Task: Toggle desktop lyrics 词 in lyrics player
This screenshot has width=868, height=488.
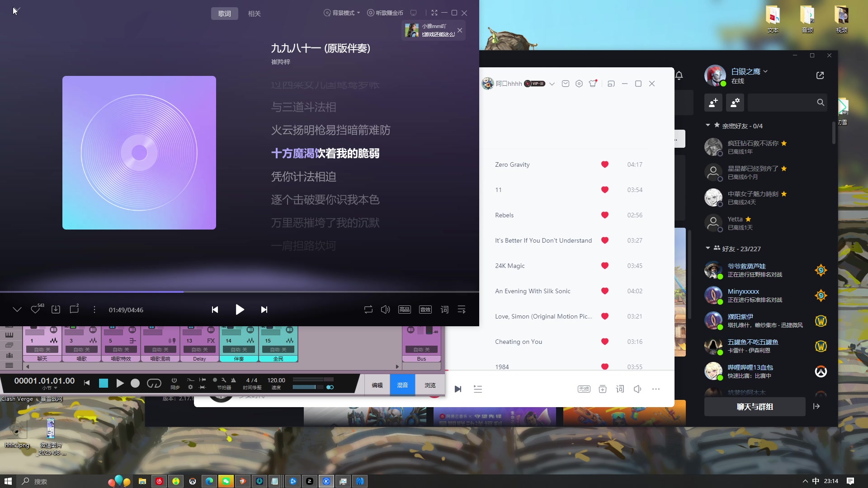Action: coord(445,310)
